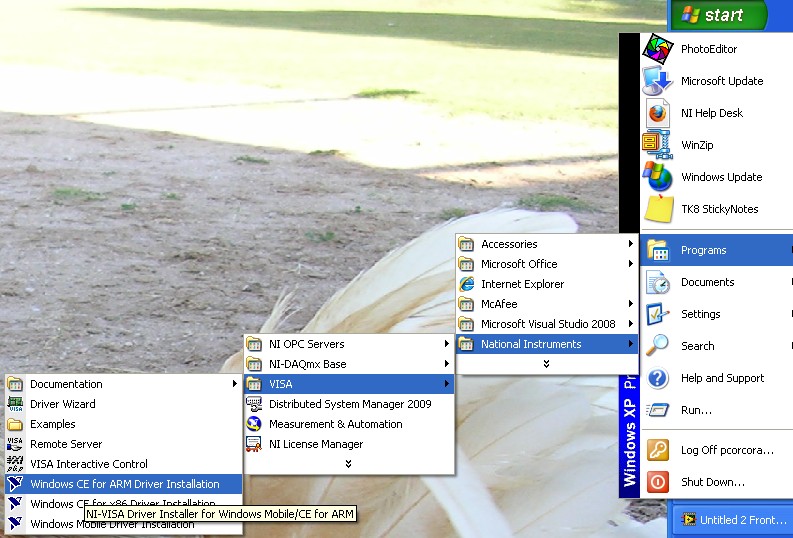This screenshot has height=538, width=793.
Task: Click the red Shut Down icon
Action: pos(657,482)
